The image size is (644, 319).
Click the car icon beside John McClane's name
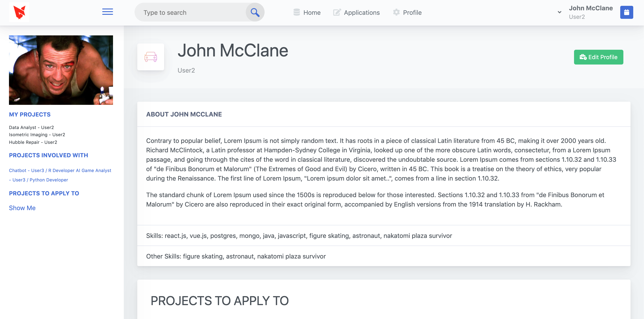150,57
